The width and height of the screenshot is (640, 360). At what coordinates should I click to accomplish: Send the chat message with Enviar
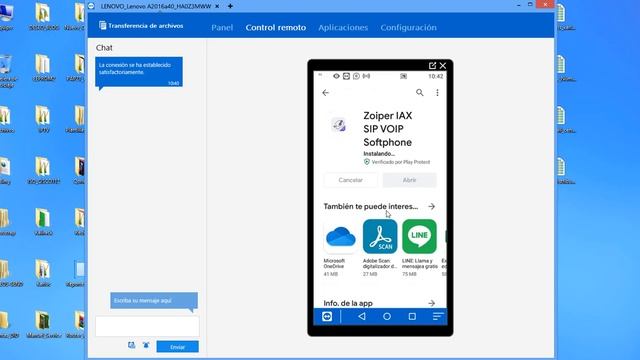click(178, 347)
